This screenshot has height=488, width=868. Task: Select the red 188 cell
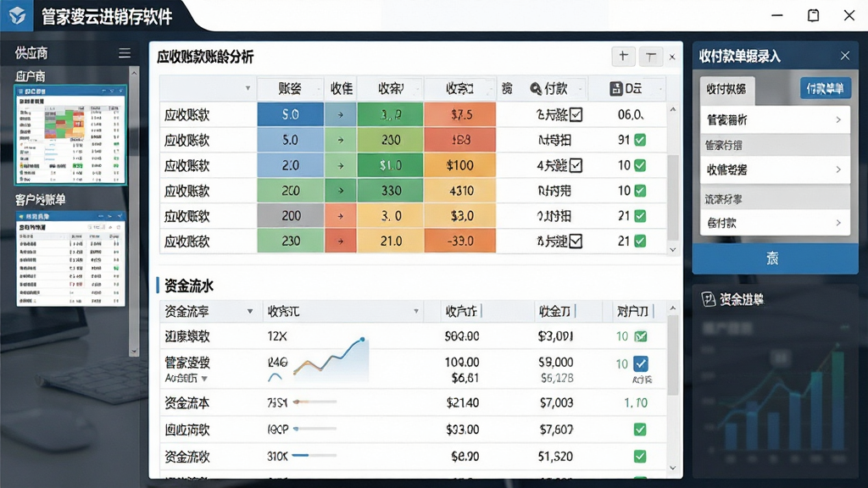pos(460,140)
